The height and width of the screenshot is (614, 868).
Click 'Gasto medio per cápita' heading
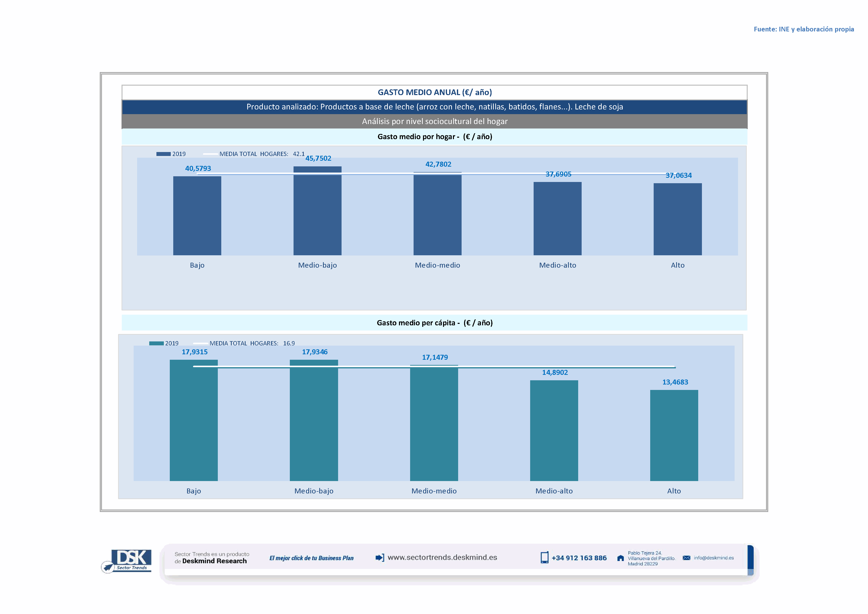[434, 323]
